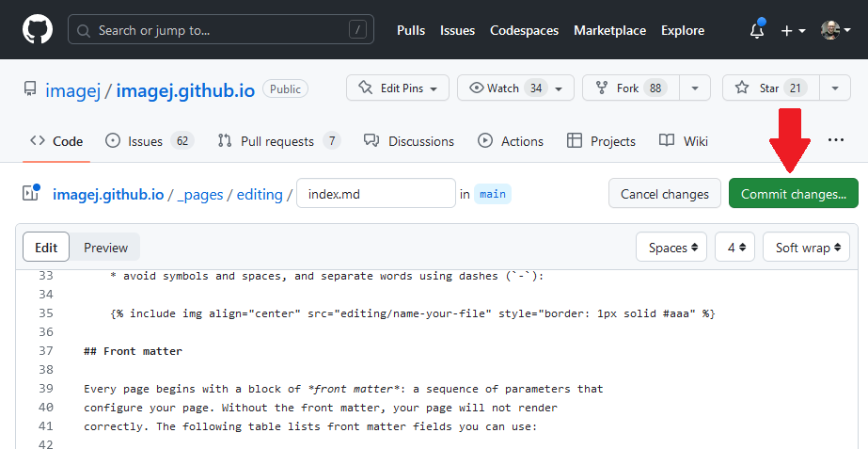868x449 pixels.
Task: Click the Star count 21
Action: (796, 88)
